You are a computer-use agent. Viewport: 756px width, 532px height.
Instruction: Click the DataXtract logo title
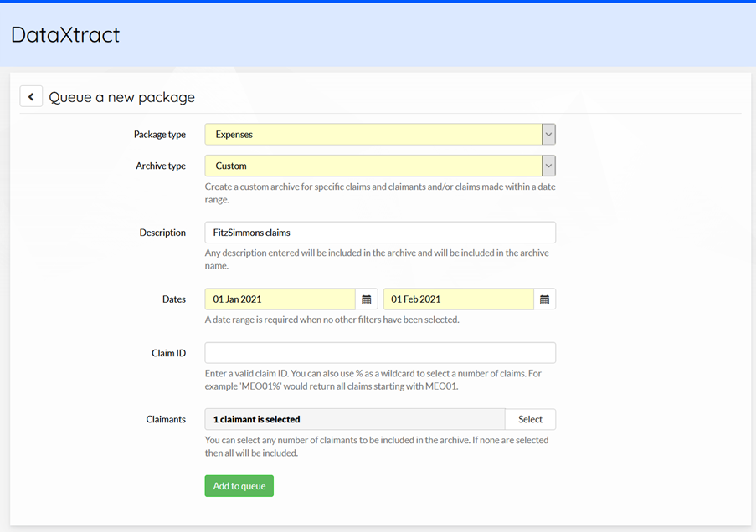[65, 34]
